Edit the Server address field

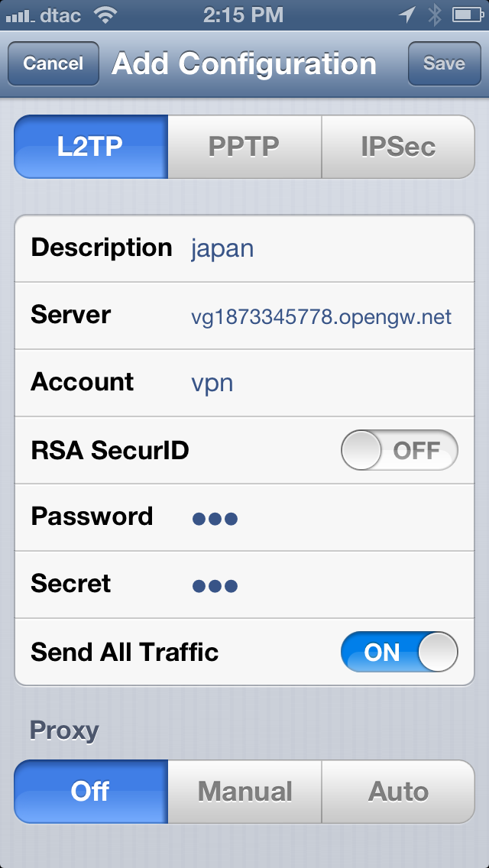[244, 316]
